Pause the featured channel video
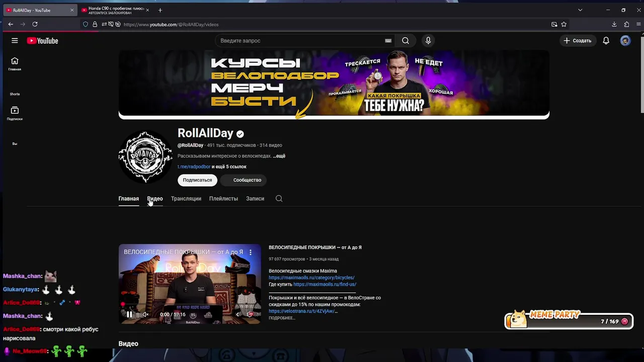 click(x=129, y=315)
